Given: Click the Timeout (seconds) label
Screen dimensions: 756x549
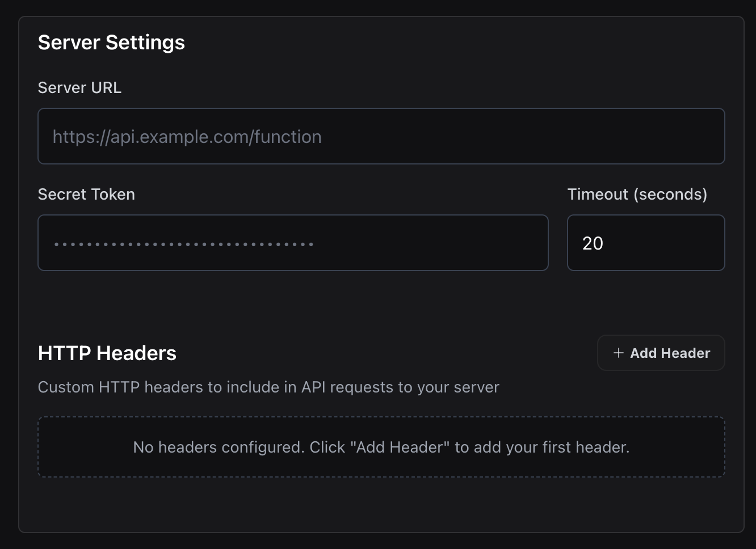Looking at the screenshot, I should pos(637,195).
